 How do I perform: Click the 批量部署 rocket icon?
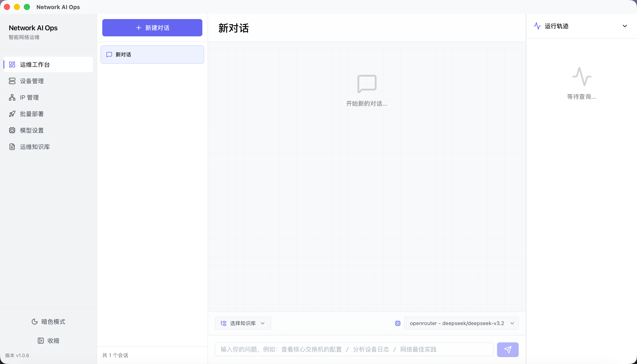(x=12, y=114)
